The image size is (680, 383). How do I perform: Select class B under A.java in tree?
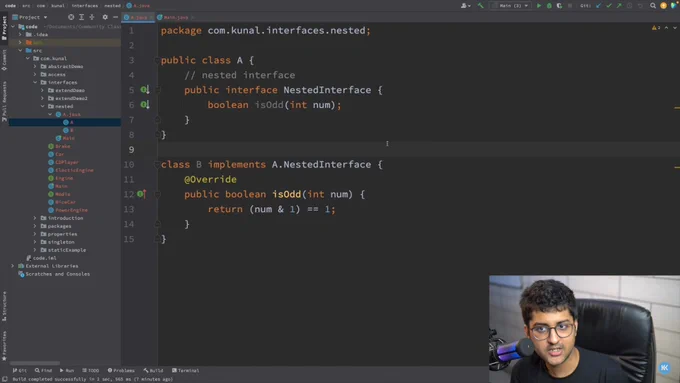click(x=69, y=130)
